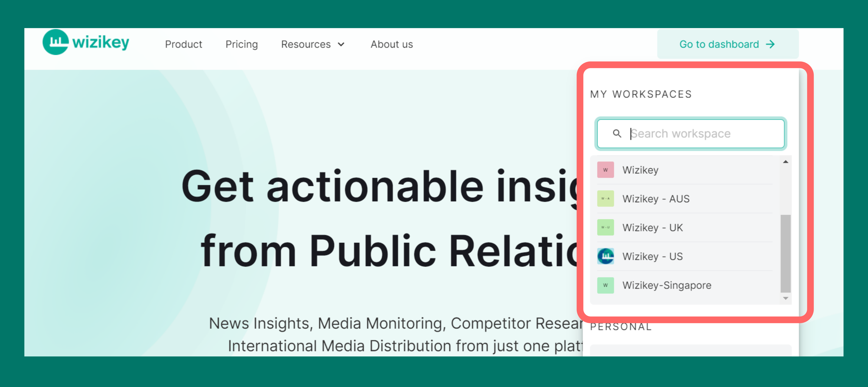This screenshot has width=868, height=387.
Task: Select the Wizikey - AUS workspace
Action: click(x=685, y=199)
